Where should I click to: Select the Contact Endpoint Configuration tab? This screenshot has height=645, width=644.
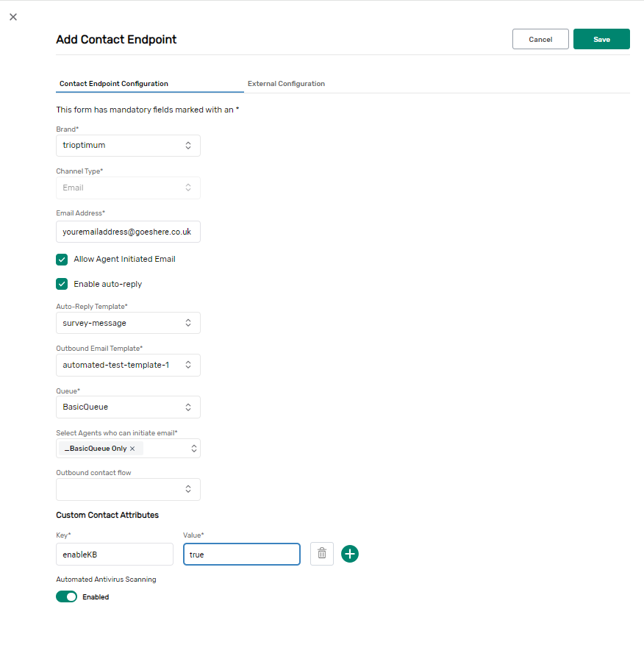(x=114, y=84)
